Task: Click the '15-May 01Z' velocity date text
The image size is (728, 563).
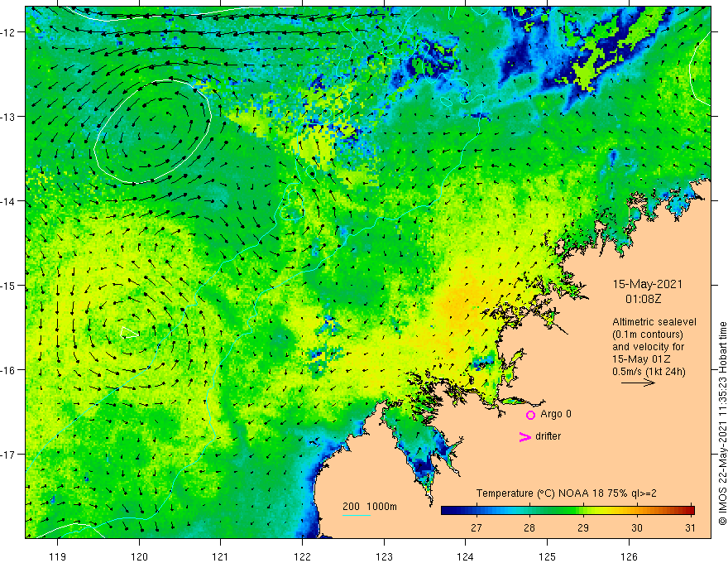Action: [640, 359]
